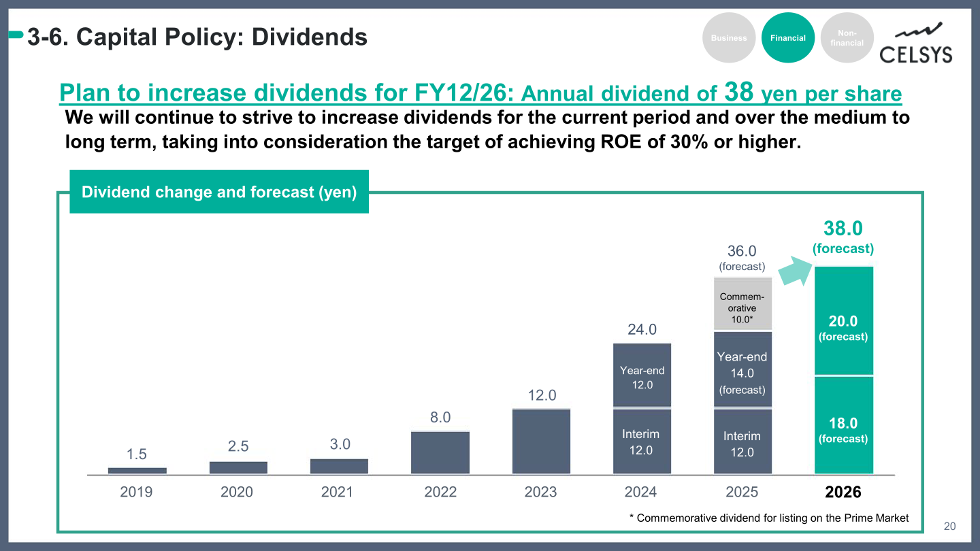Click the 2024 "Year-end 12.0" bar segment
The height and width of the screenshot is (551, 980).
tap(642, 375)
